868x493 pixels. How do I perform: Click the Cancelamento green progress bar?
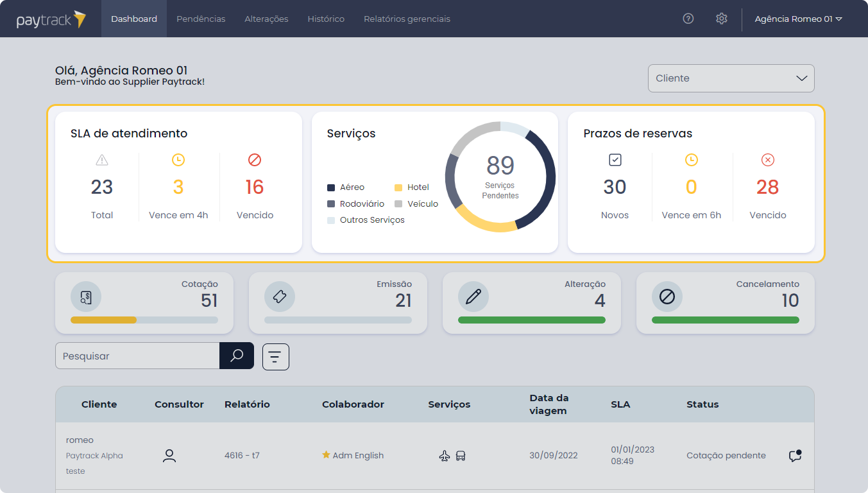coord(726,320)
